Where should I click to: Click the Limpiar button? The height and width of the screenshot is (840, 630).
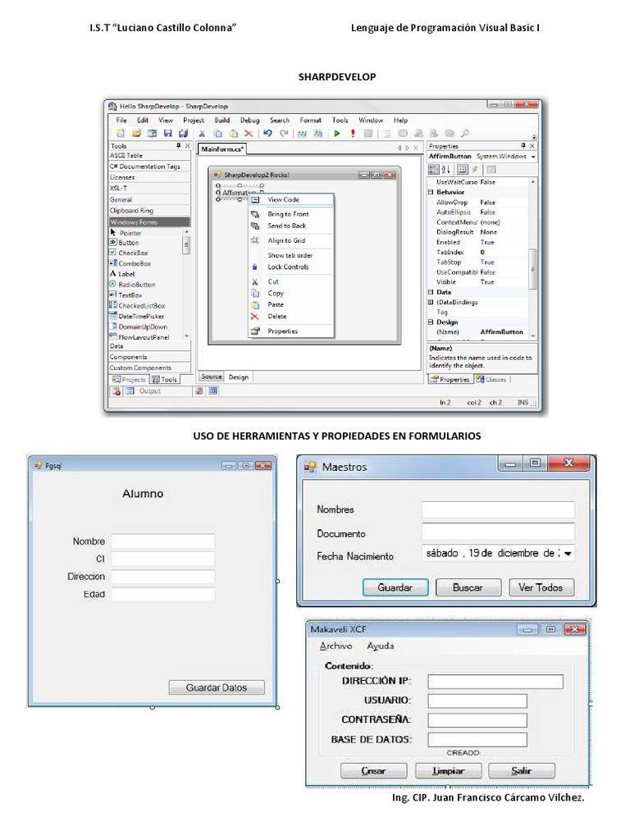[x=449, y=771]
